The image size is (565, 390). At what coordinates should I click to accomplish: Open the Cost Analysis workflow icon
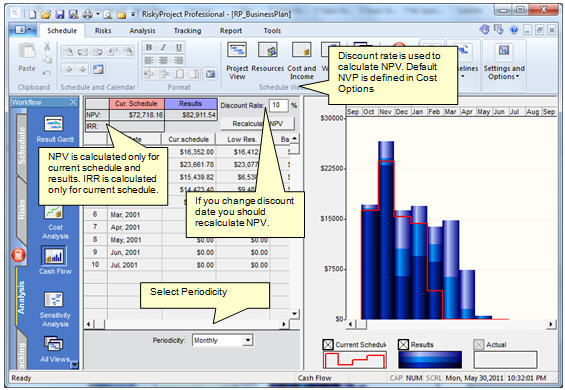click(x=55, y=221)
